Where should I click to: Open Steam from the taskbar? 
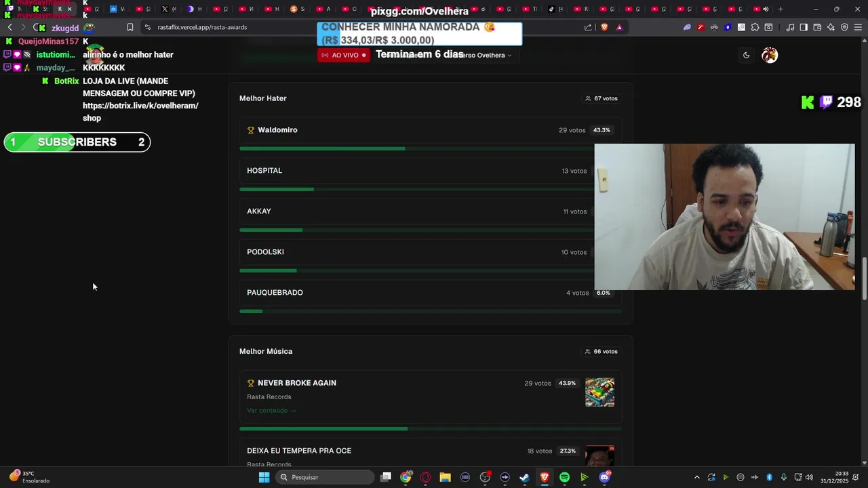click(524, 477)
